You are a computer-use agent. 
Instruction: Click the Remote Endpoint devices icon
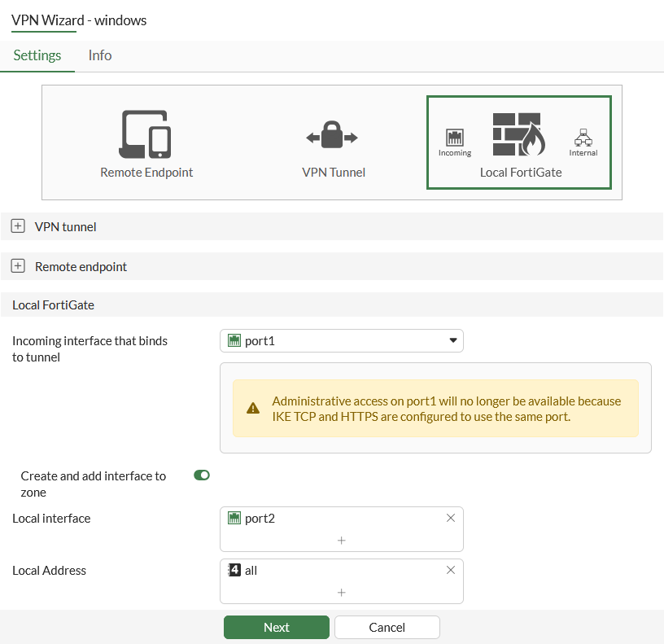tap(146, 134)
